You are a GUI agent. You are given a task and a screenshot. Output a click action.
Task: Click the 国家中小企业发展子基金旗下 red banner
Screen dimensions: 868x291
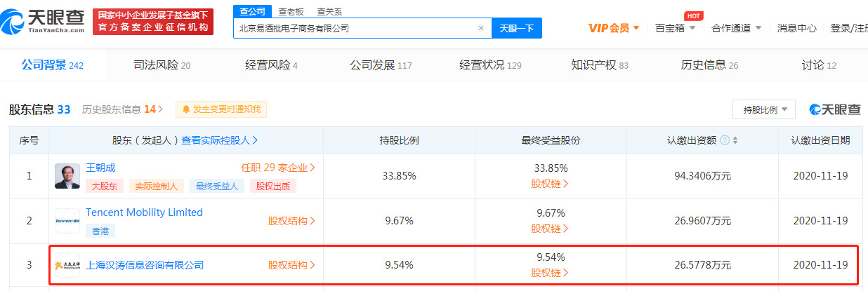(152, 20)
